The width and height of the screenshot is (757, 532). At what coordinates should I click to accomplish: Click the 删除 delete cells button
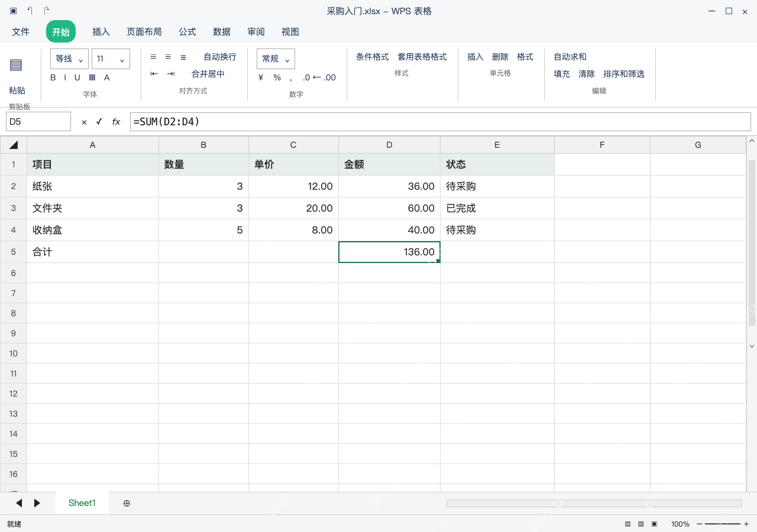500,57
